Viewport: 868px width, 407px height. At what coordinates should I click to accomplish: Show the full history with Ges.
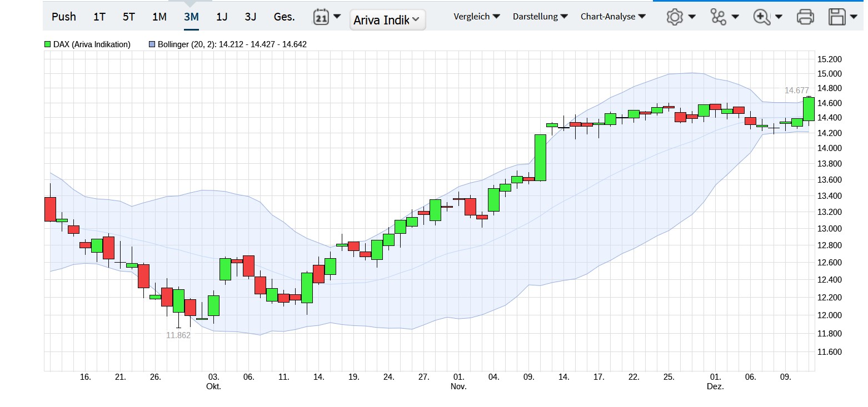point(285,17)
